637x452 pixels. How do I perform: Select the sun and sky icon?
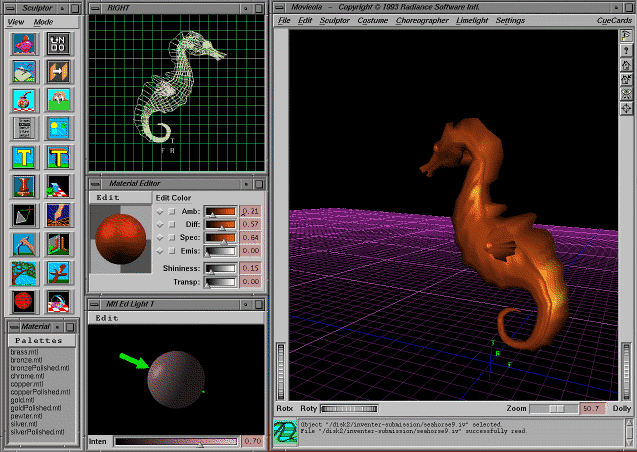59,127
